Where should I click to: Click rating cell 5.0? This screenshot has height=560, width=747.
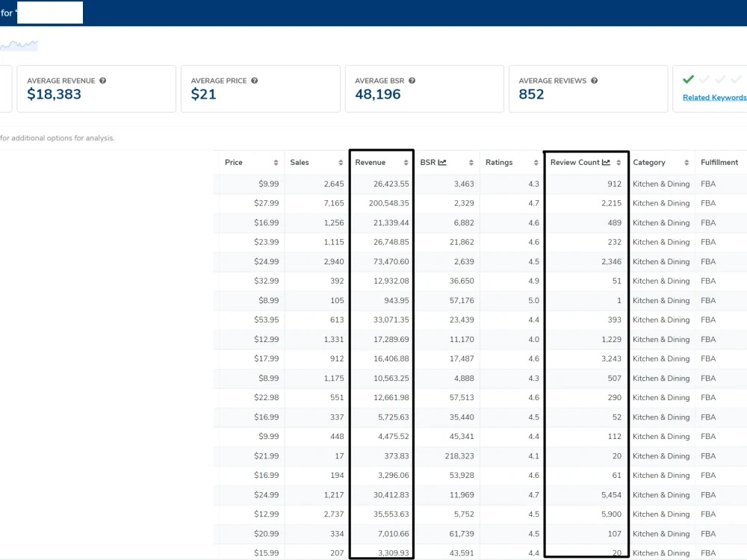(533, 300)
